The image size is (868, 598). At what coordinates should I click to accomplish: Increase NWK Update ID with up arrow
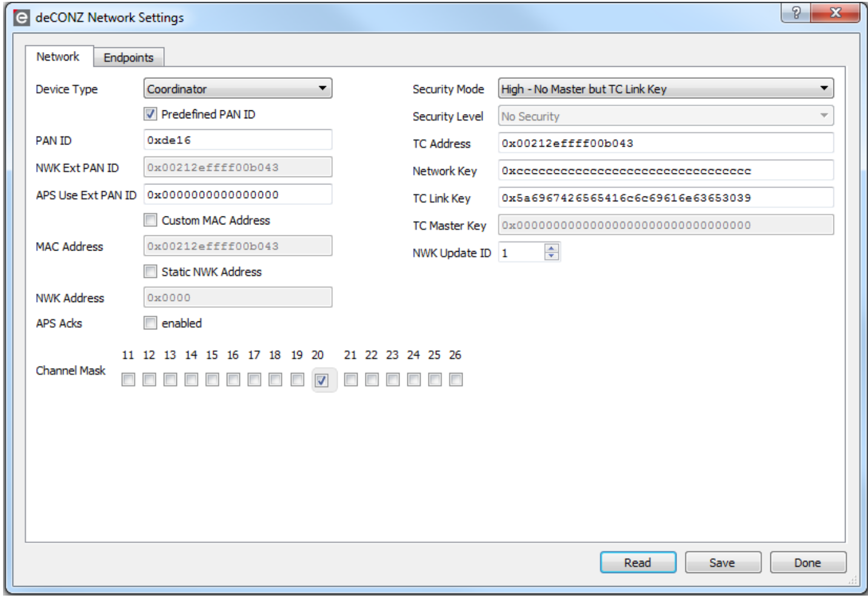pyautogui.click(x=551, y=247)
